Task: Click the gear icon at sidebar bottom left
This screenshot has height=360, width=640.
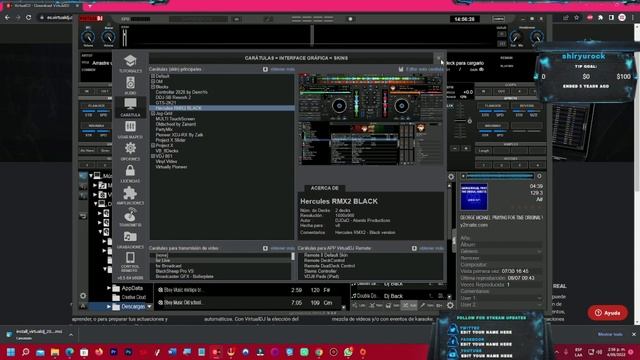Action: tap(83, 296)
